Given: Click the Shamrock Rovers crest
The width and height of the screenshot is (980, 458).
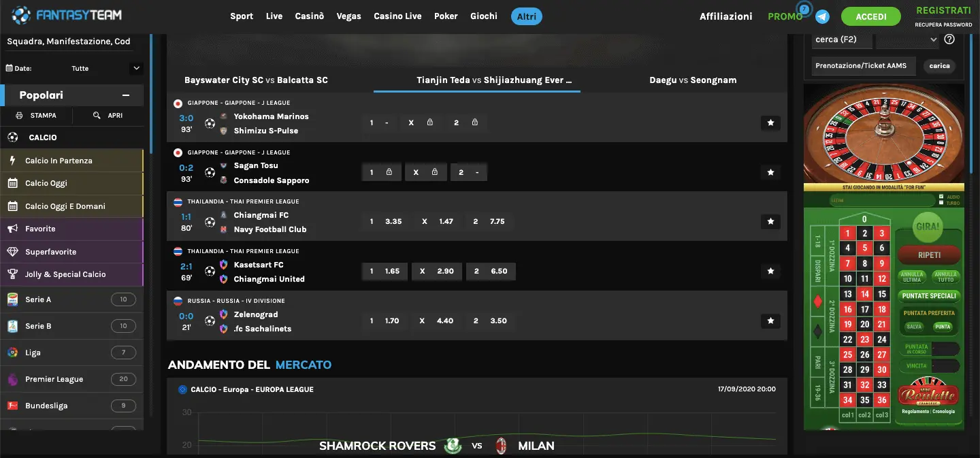Looking at the screenshot, I should pyautogui.click(x=453, y=446).
